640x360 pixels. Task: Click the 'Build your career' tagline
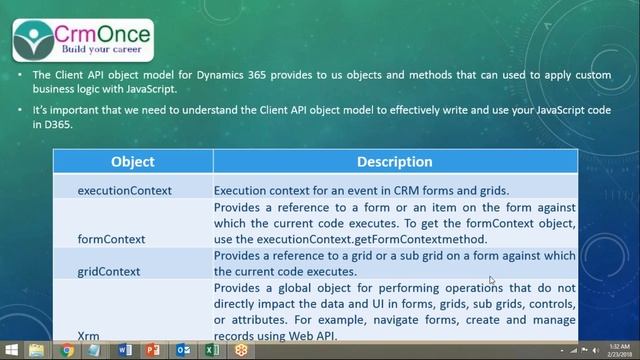[x=101, y=49]
